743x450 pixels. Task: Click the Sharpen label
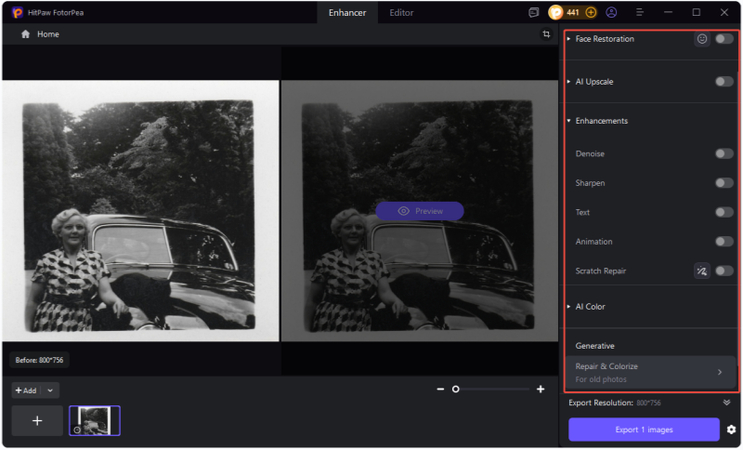[x=590, y=183]
